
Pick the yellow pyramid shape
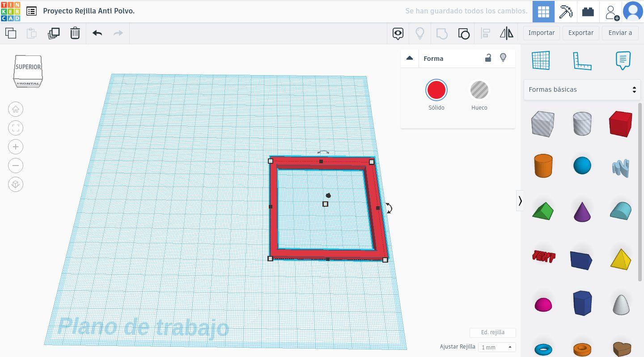tap(621, 259)
